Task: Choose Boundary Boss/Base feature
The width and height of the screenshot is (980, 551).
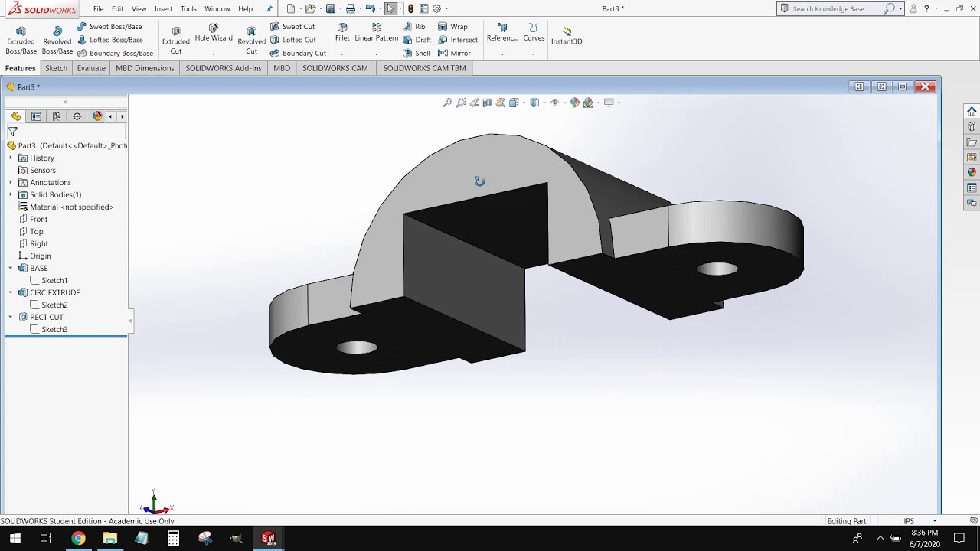Action: pyautogui.click(x=115, y=53)
